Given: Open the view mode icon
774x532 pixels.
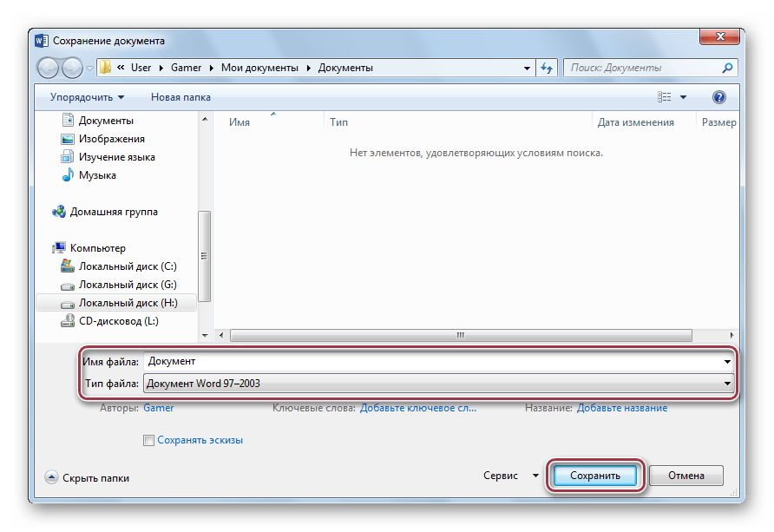Looking at the screenshot, I should tap(666, 97).
